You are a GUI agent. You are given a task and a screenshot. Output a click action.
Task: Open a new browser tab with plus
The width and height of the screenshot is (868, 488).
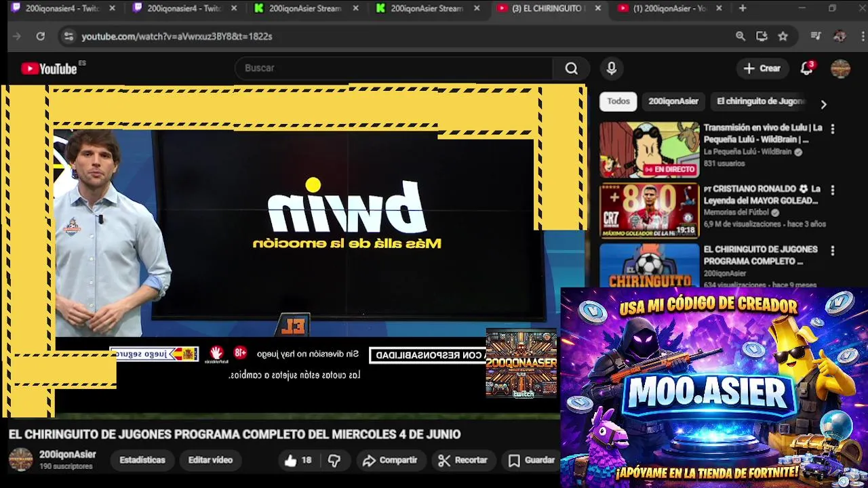(743, 8)
